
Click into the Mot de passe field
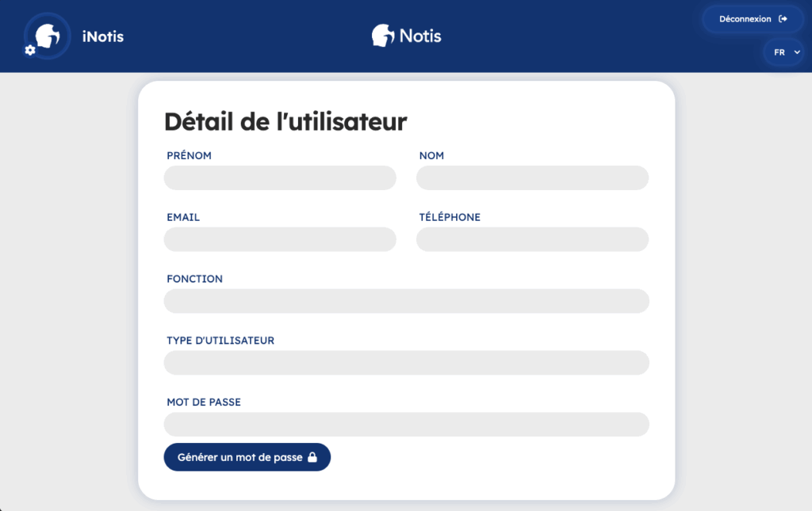click(406, 425)
